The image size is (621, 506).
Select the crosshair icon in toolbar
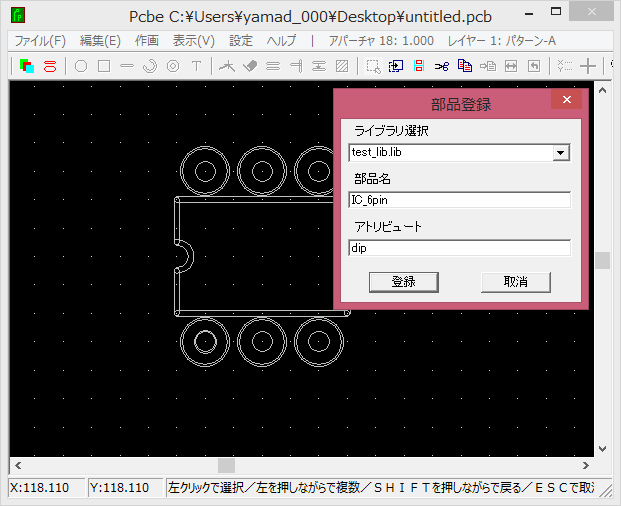pos(589,66)
